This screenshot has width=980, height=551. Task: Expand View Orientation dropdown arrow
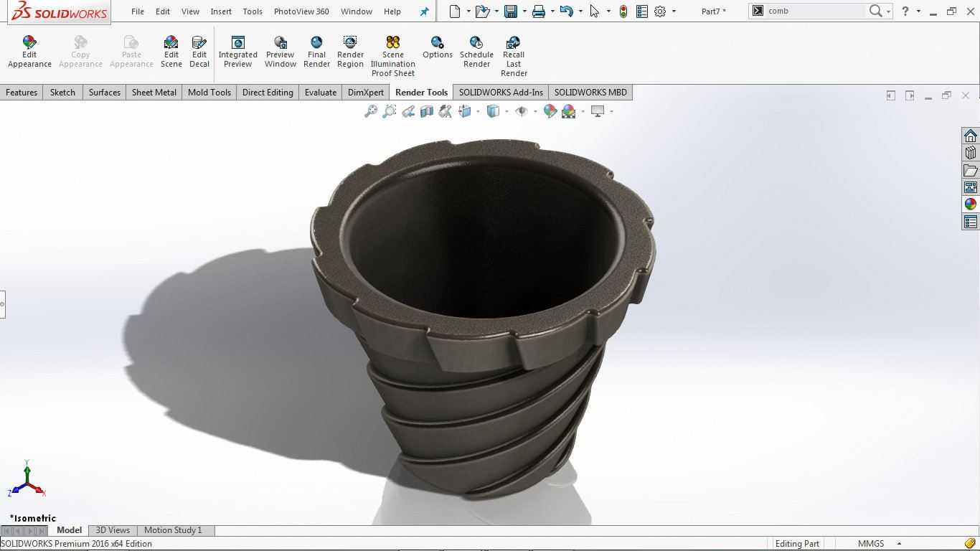pyautogui.click(x=478, y=111)
